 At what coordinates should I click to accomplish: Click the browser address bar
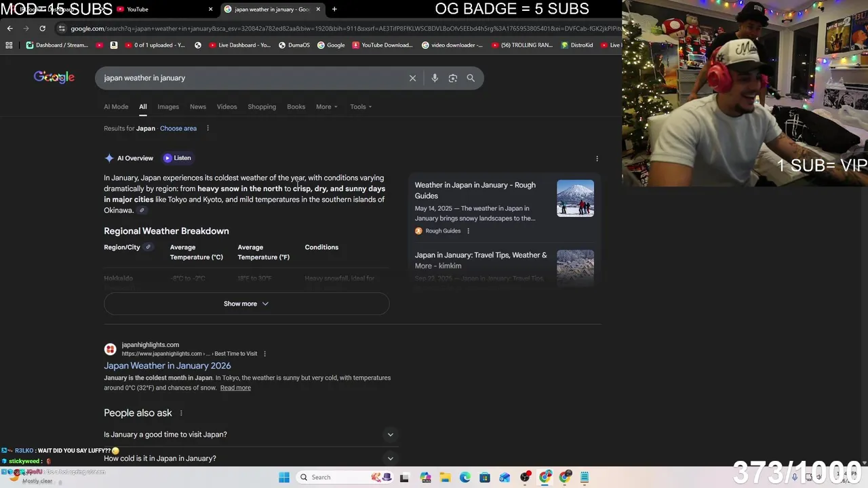tap(339, 28)
